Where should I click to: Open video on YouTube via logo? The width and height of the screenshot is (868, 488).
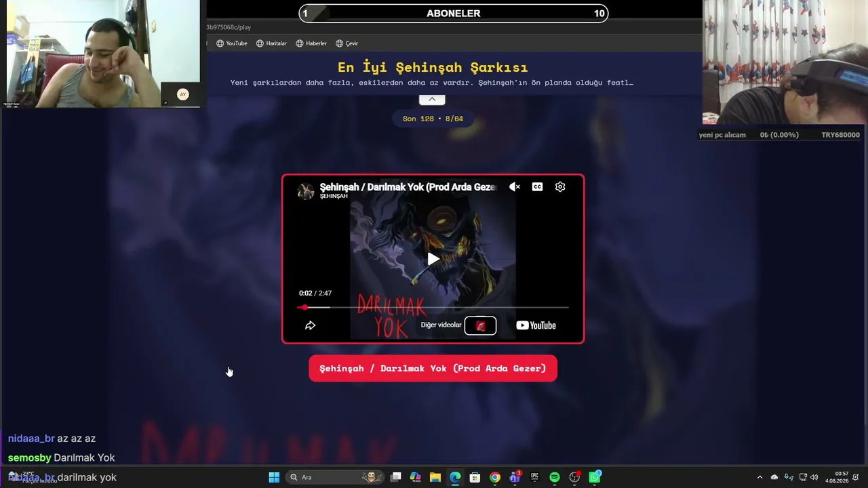(536, 325)
